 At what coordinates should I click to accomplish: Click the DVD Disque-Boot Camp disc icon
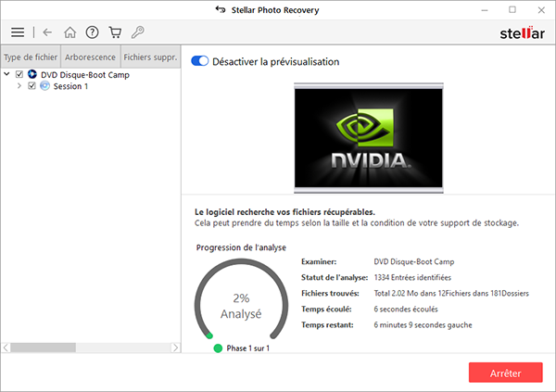pyautogui.click(x=32, y=74)
